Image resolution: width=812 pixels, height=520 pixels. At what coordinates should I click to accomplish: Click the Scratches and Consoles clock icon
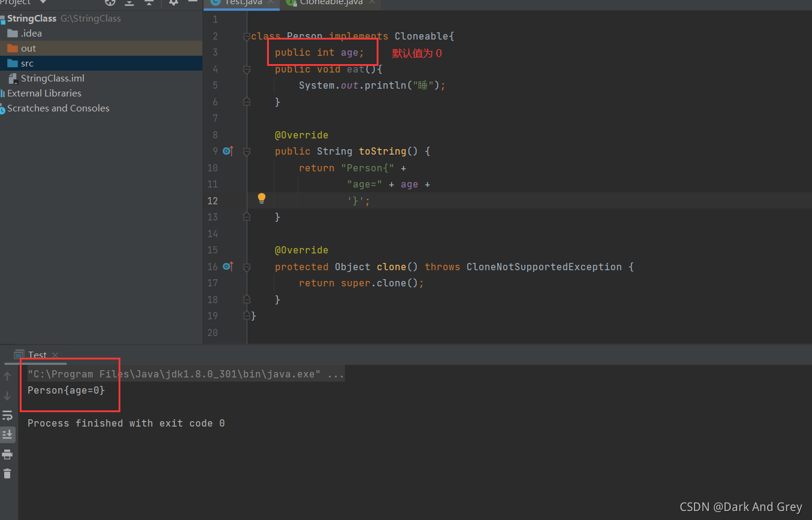pyautogui.click(x=2, y=109)
